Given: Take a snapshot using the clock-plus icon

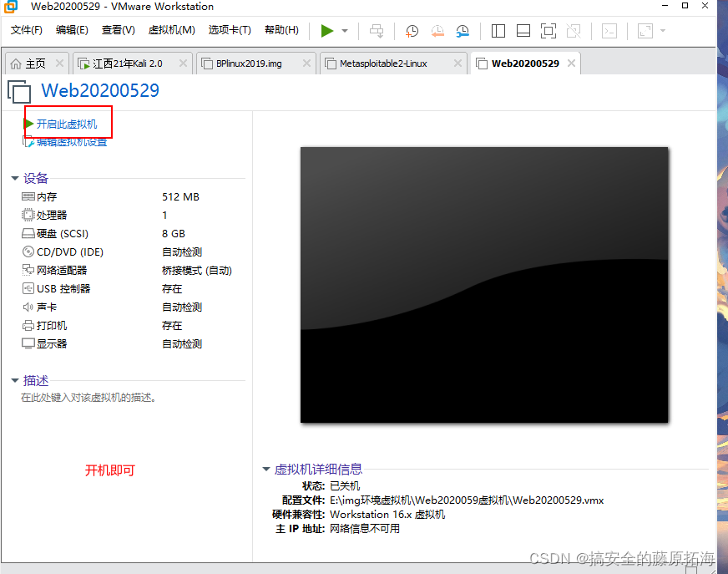Looking at the screenshot, I should [412, 31].
